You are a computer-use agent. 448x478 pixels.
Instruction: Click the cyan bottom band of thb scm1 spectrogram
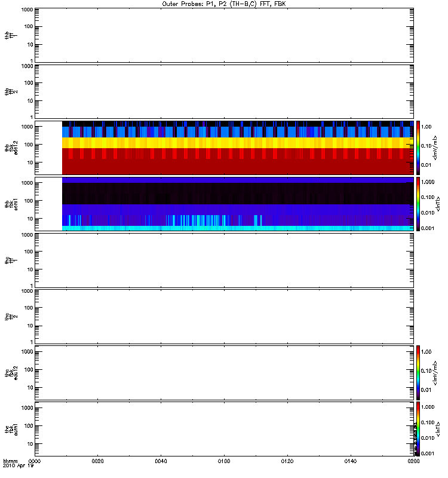coord(238,228)
